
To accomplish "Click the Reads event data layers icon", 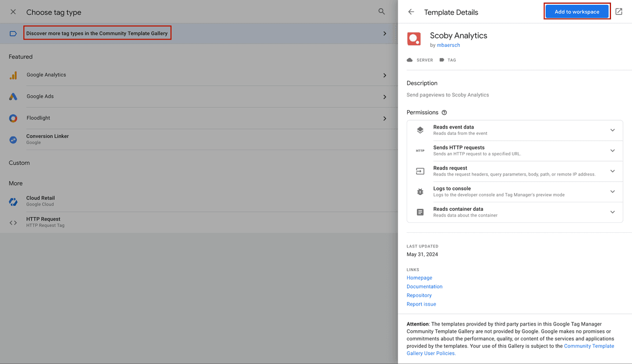I will pos(420,130).
